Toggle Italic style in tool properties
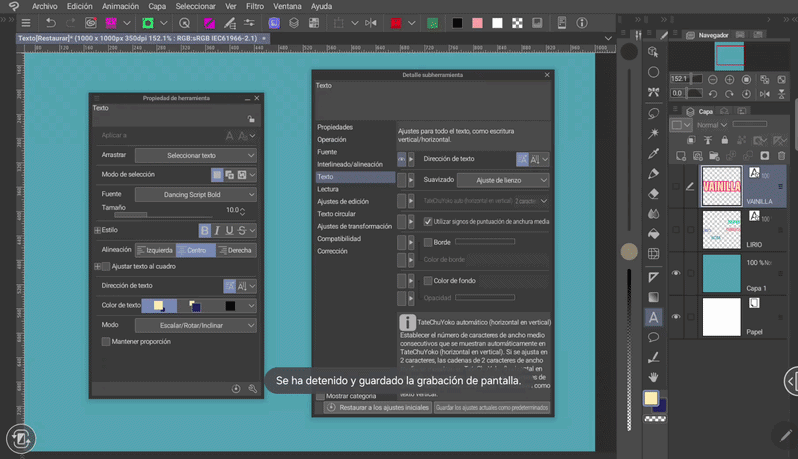Viewport: 798px width, 459px height. 217,230
